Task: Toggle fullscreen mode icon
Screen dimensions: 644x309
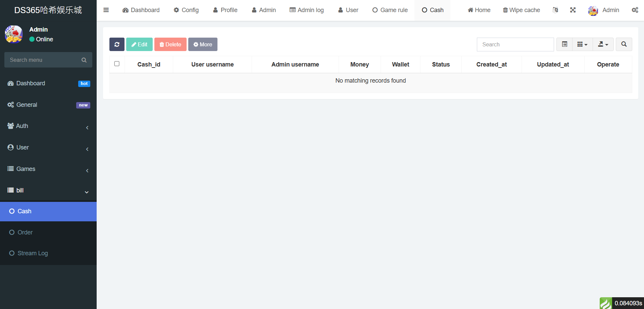Action: 573,10
